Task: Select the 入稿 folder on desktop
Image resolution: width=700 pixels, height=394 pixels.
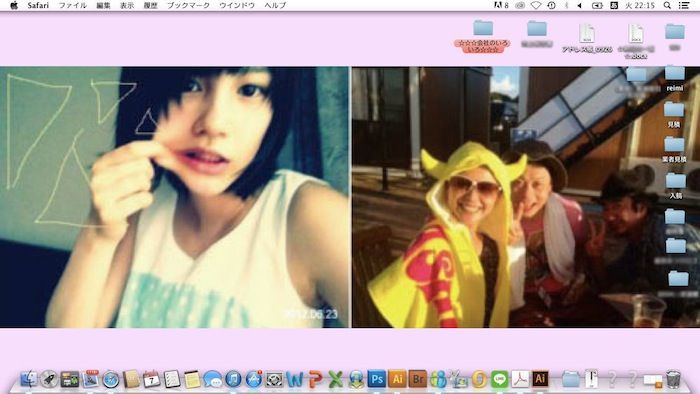Action: [675, 186]
